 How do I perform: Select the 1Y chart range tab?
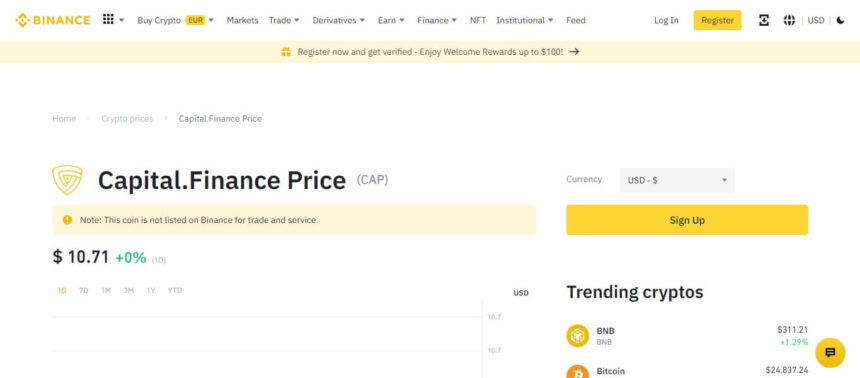pyautogui.click(x=151, y=290)
